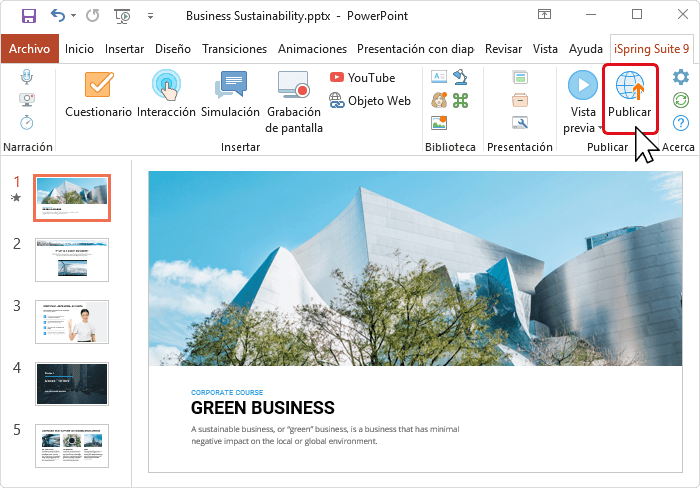Select slide 3 thumbnail
This screenshot has height=488, width=700.
click(x=72, y=322)
